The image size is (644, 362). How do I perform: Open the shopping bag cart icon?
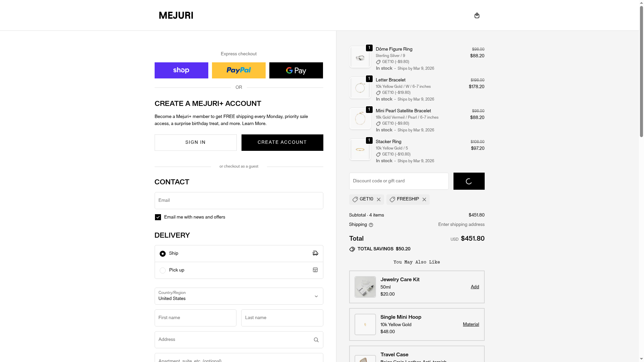click(477, 15)
